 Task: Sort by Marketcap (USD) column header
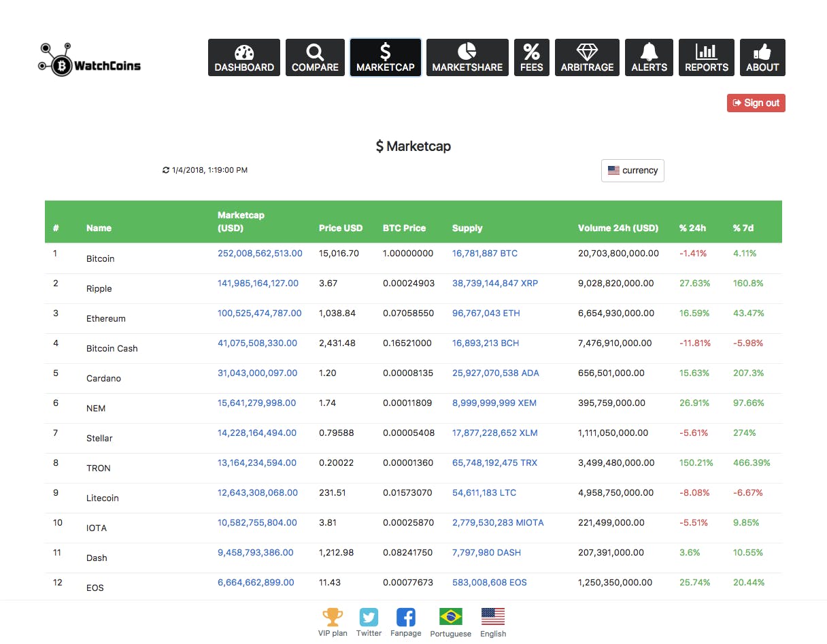pos(241,222)
